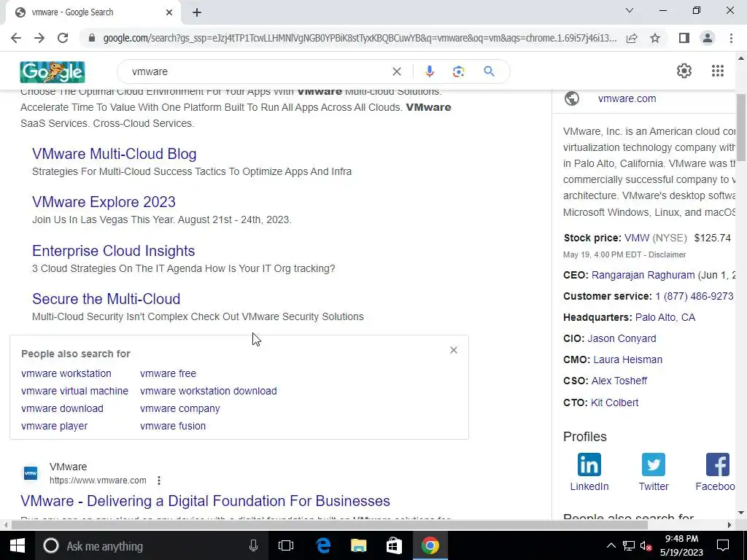
Task: Clear the vmware search query
Action: click(x=396, y=71)
